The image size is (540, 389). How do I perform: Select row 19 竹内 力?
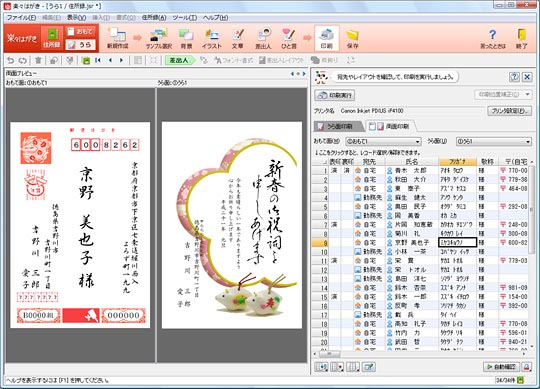click(x=420, y=333)
